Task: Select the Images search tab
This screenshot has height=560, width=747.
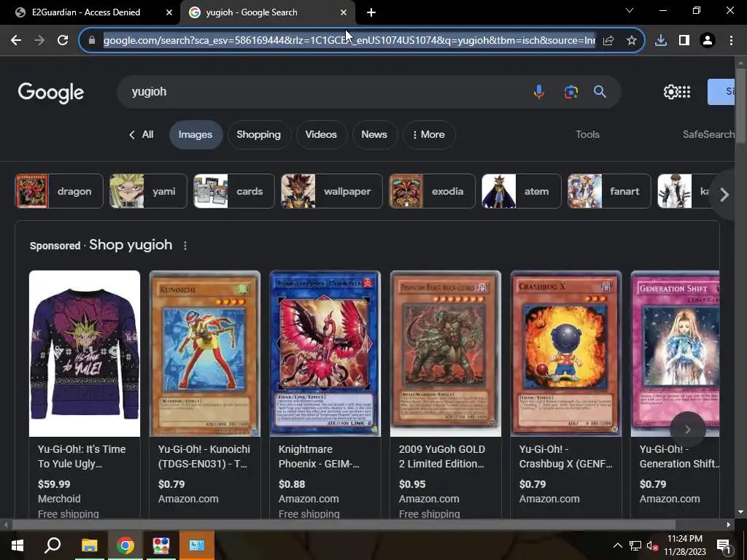Action: [x=196, y=135]
